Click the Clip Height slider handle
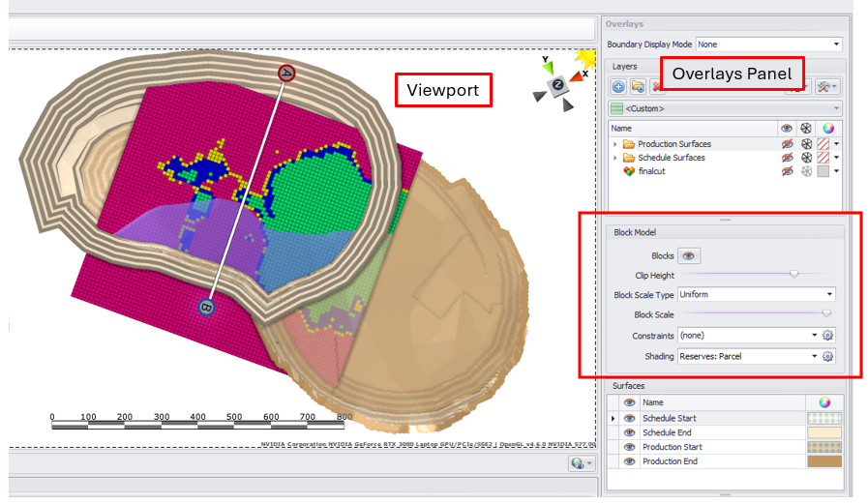The image size is (868, 504). [794, 275]
